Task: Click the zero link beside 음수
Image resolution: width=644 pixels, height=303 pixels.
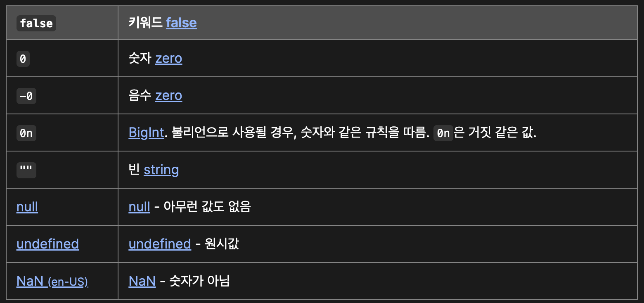Action: click(x=168, y=95)
